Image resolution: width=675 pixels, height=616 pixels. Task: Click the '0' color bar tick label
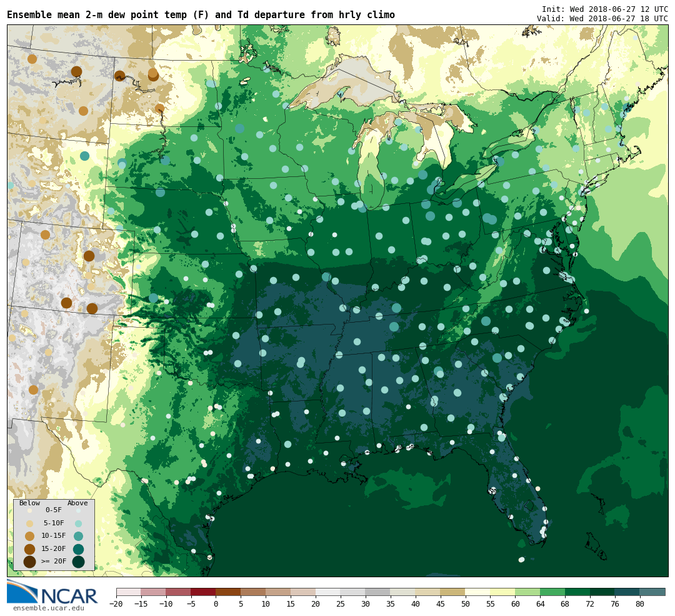pyautogui.click(x=216, y=604)
